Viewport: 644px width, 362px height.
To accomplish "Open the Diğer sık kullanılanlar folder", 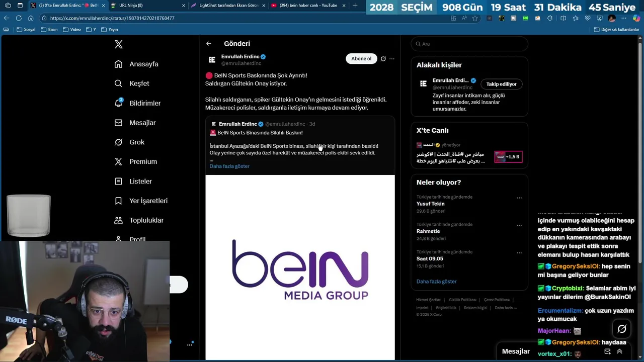I will point(616,30).
